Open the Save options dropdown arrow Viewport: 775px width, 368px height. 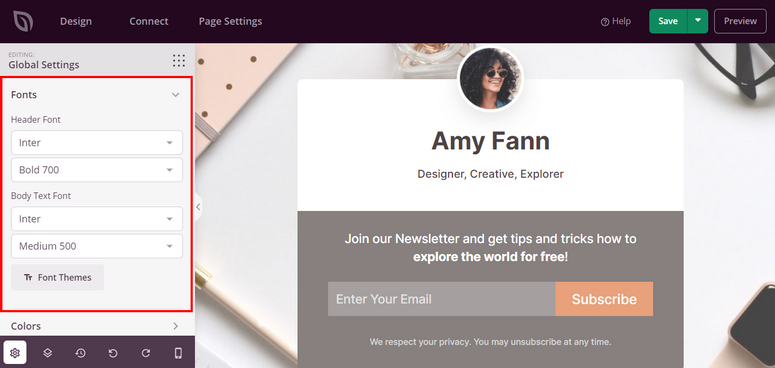697,21
